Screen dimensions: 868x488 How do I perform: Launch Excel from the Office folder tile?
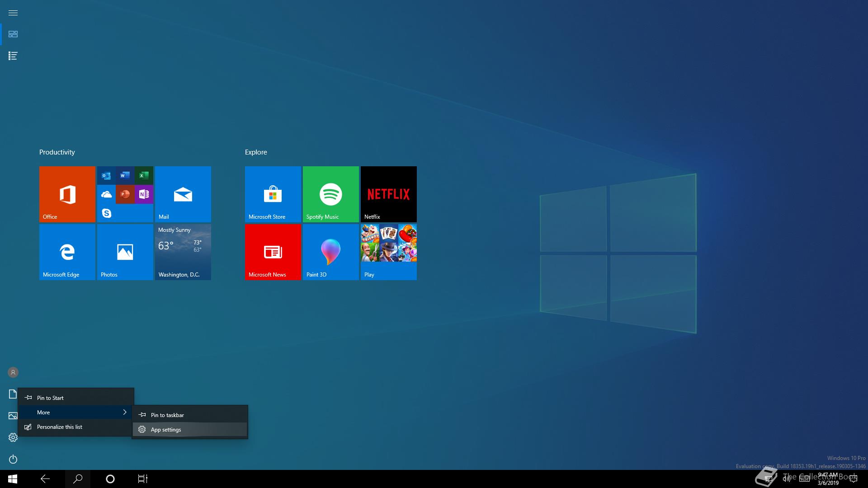(144, 176)
